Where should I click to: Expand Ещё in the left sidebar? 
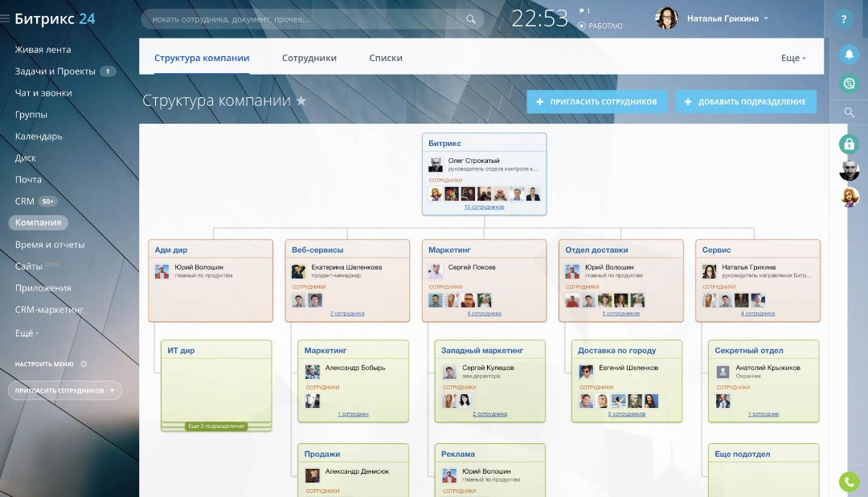27,333
